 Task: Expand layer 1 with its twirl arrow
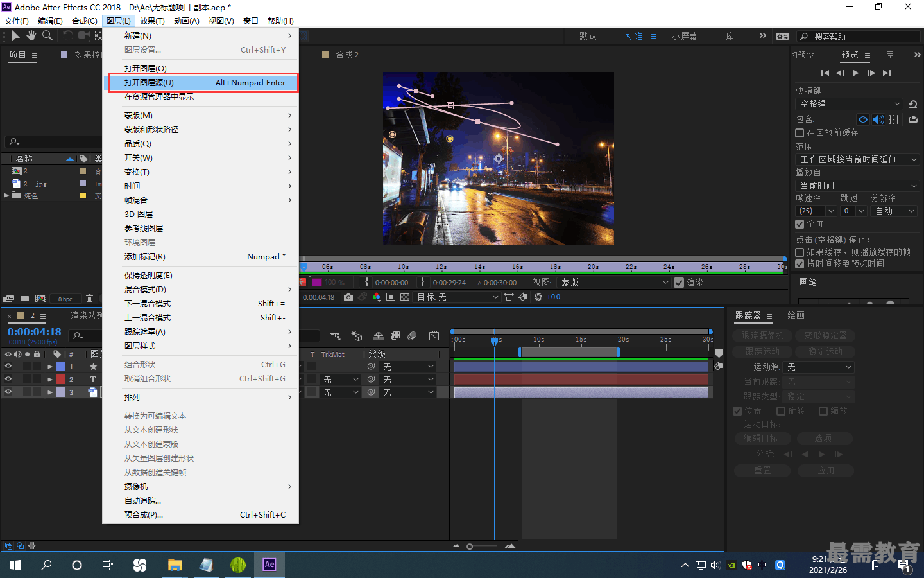pos(50,367)
